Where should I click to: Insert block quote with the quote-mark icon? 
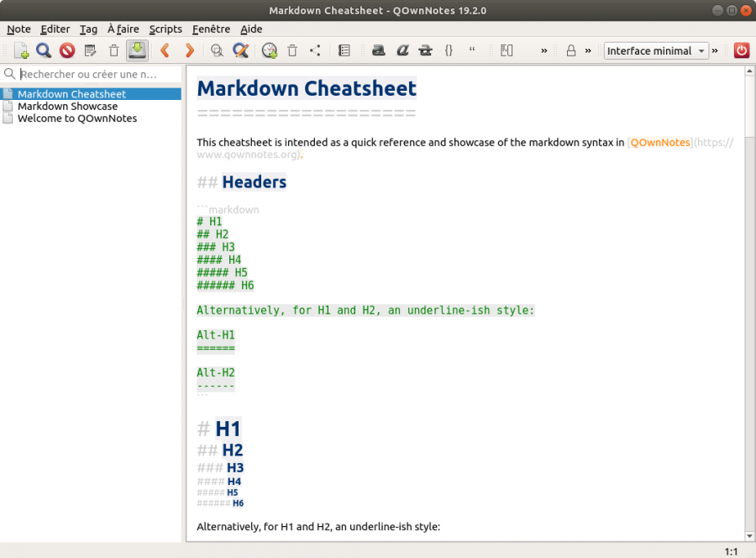[472, 50]
